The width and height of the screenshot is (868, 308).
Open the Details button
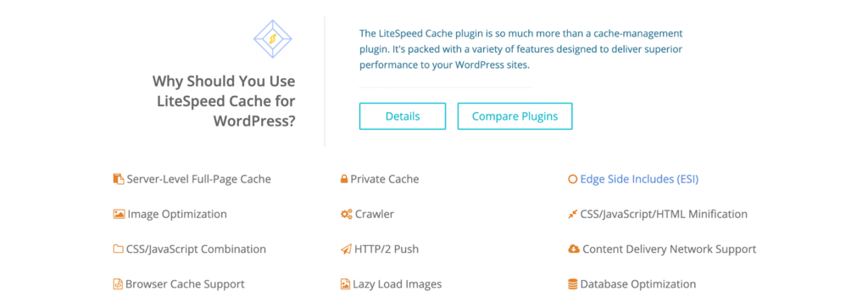pos(403,116)
